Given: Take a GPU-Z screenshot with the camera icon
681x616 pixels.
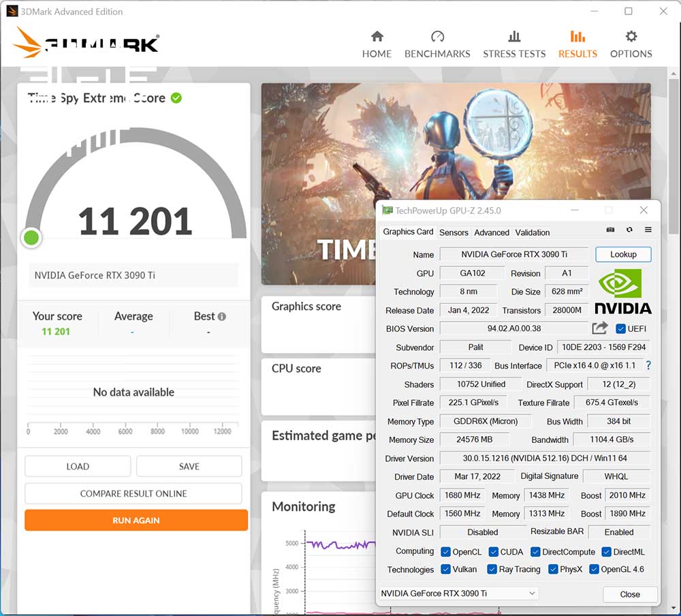Looking at the screenshot, I should [x=610, y=230].
